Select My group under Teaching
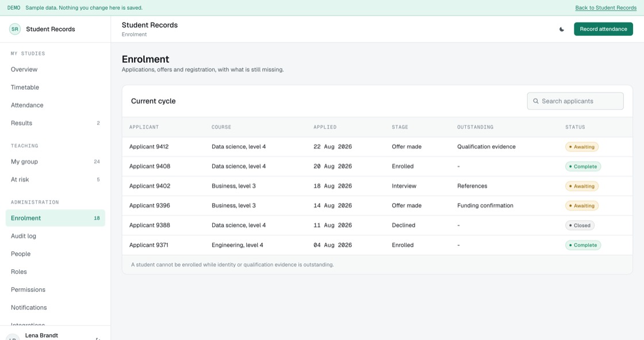 click(55, 162)
